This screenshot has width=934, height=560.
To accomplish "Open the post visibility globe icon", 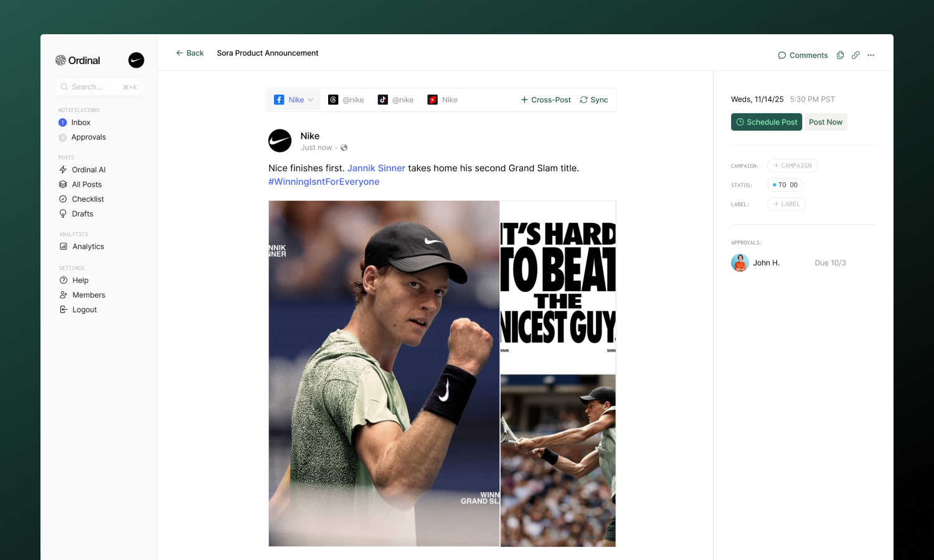I will coord(344,148).
